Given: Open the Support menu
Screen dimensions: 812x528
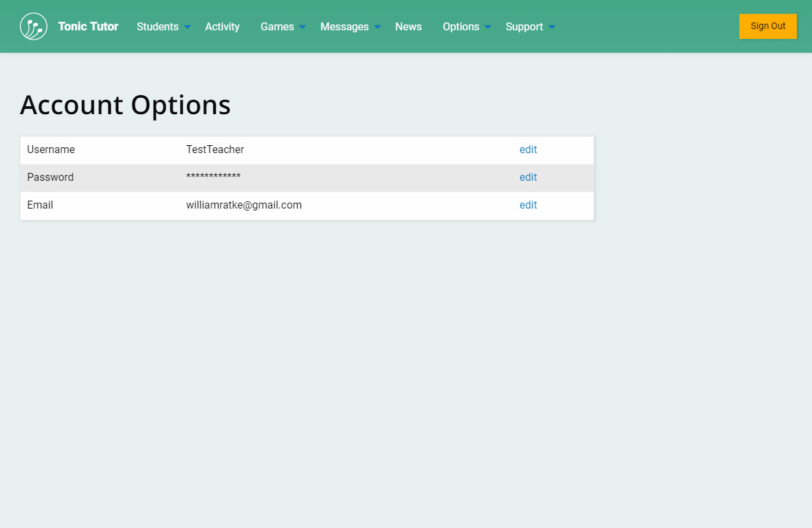Looking at the screenshot, I should [524, 26].
